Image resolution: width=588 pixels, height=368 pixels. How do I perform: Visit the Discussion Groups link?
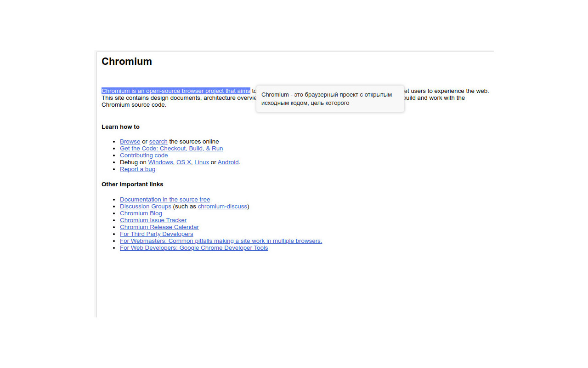[146, 207]
